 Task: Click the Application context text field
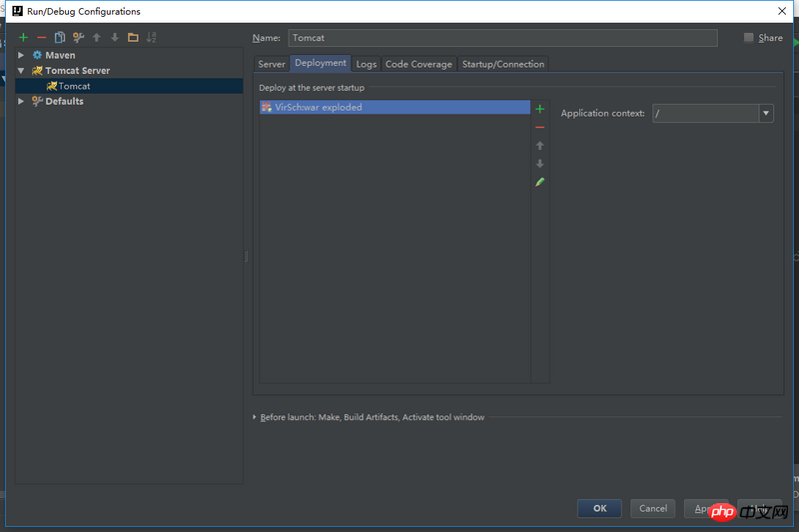tap(706, 113)
